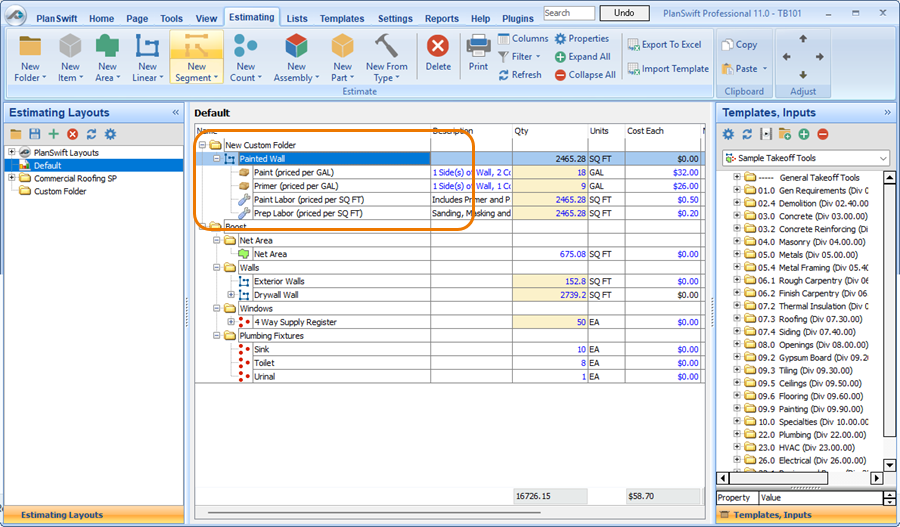Open the Columns chooser
This screenshot has width=900, height=527.
[x=523, y=38]
